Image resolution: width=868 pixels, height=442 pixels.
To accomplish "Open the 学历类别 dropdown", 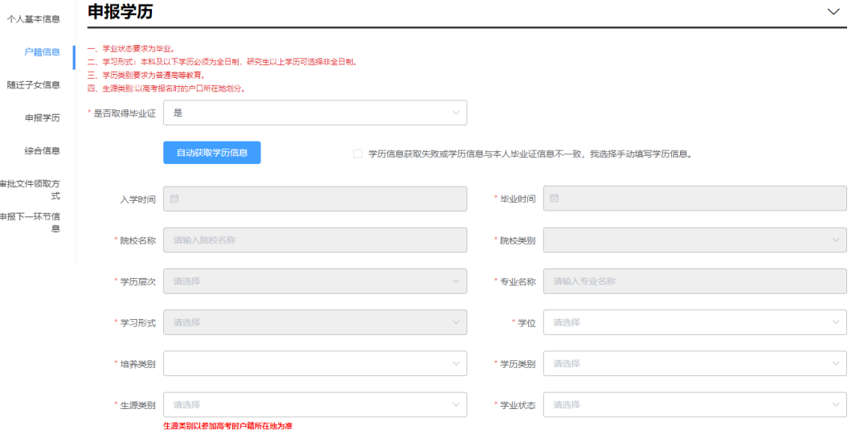I will (x=694, y=363).
